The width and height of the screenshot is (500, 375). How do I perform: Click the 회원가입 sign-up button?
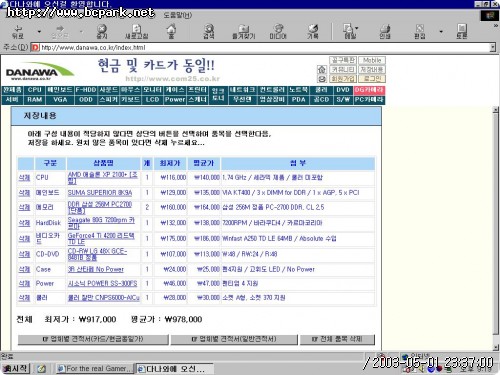pos(343,79)
